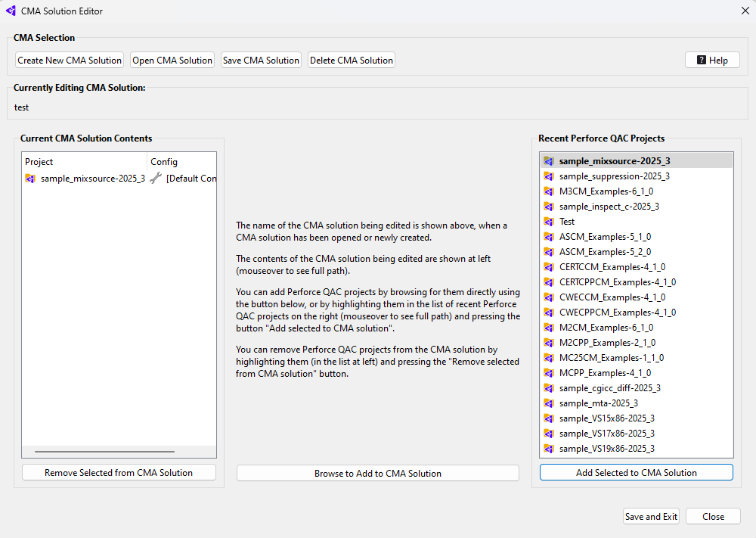Click the question mark icon on Help
Image resolution: width=756 pixels, height=538 pixels.
pos(702,60)
